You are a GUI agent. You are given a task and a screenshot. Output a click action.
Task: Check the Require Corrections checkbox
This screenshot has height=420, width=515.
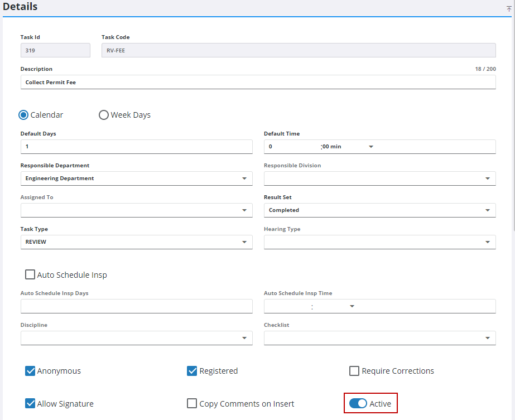click(354, 371)
